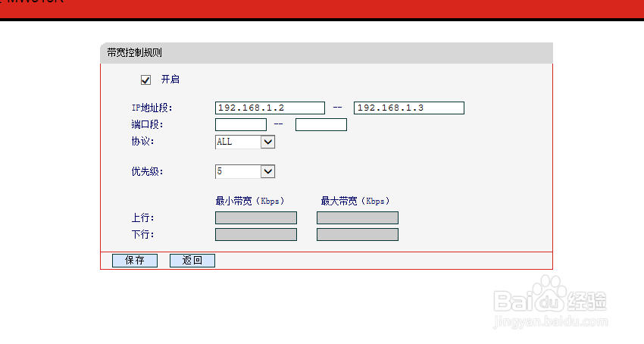Save the rule with the 保存 button
The image size is (644, 344).
pos(135,261)
